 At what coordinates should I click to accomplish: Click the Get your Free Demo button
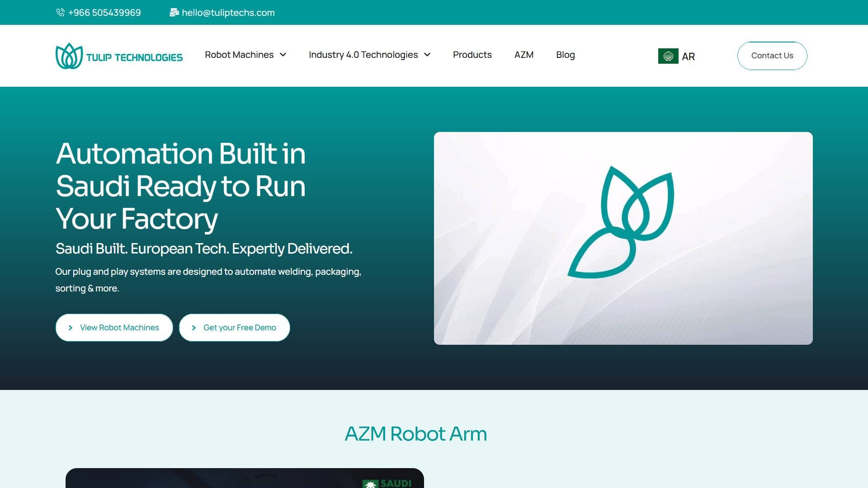[234, 328]
